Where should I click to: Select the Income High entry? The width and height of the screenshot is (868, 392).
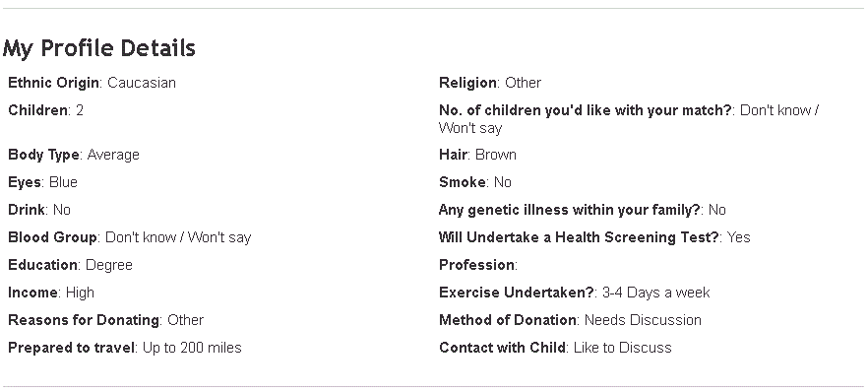coord(51,293)
